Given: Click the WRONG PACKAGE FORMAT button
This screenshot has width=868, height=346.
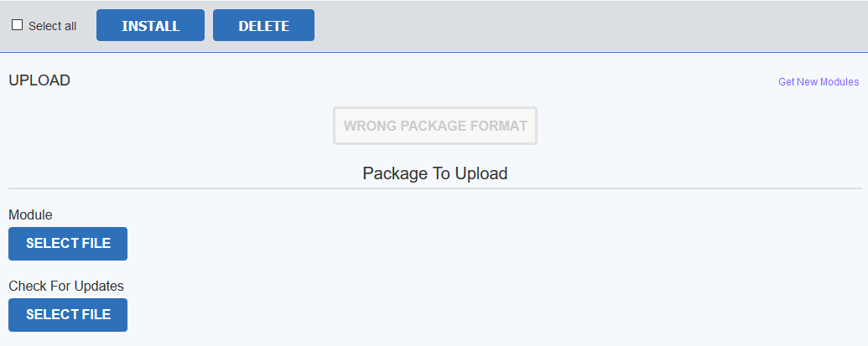Looking at the screenshot, I should [435, 126].
